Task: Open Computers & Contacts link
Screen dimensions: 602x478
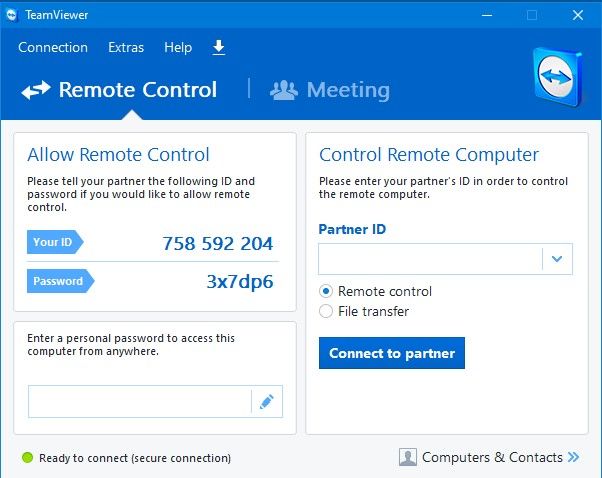Action: tap(492, 457)
